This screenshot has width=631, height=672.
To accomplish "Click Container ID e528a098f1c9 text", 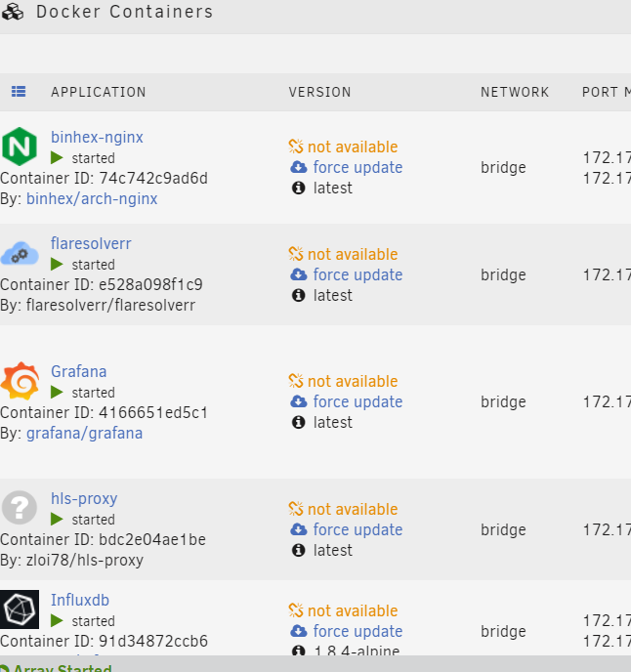I will [102, 284].
